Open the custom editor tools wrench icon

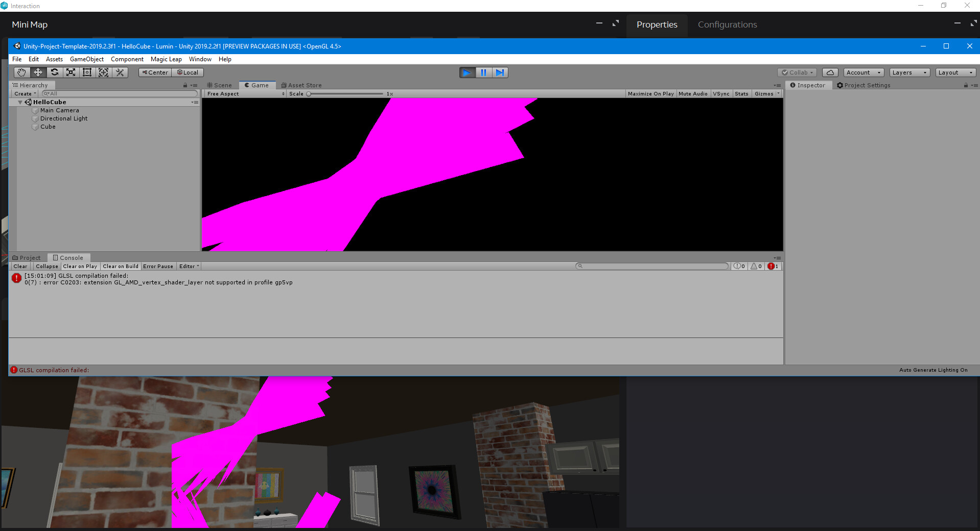pos(120,73)
